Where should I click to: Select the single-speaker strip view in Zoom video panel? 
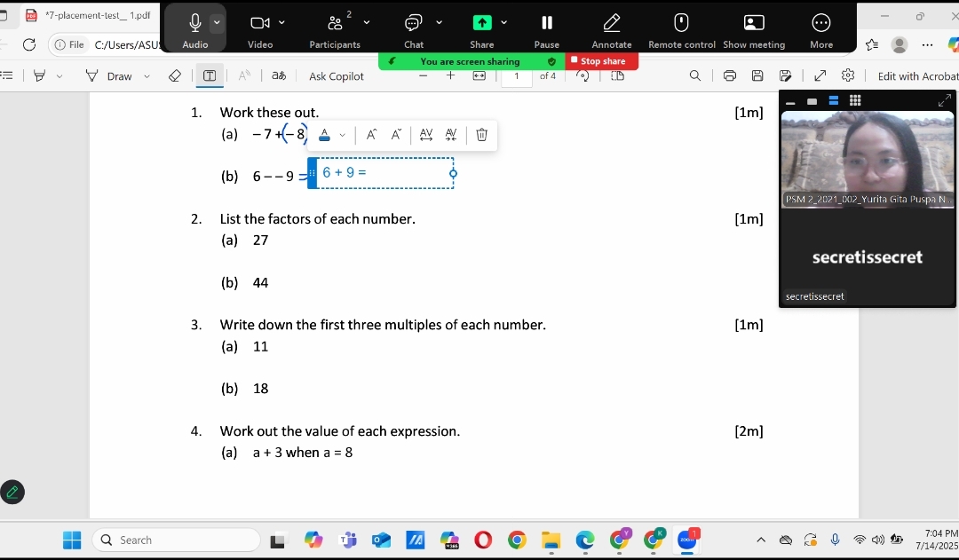point(812,101)
